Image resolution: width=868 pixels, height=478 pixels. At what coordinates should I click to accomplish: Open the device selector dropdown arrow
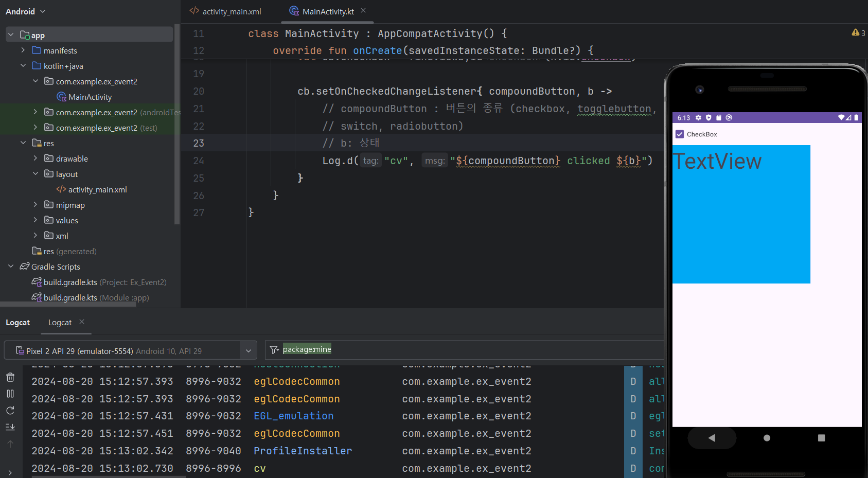pos(249,351)
